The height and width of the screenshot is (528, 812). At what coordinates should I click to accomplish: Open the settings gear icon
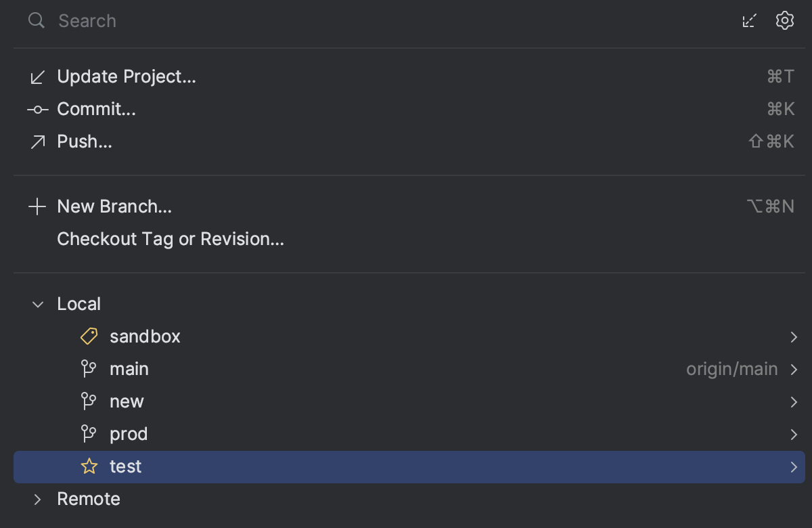pos(784,21)
